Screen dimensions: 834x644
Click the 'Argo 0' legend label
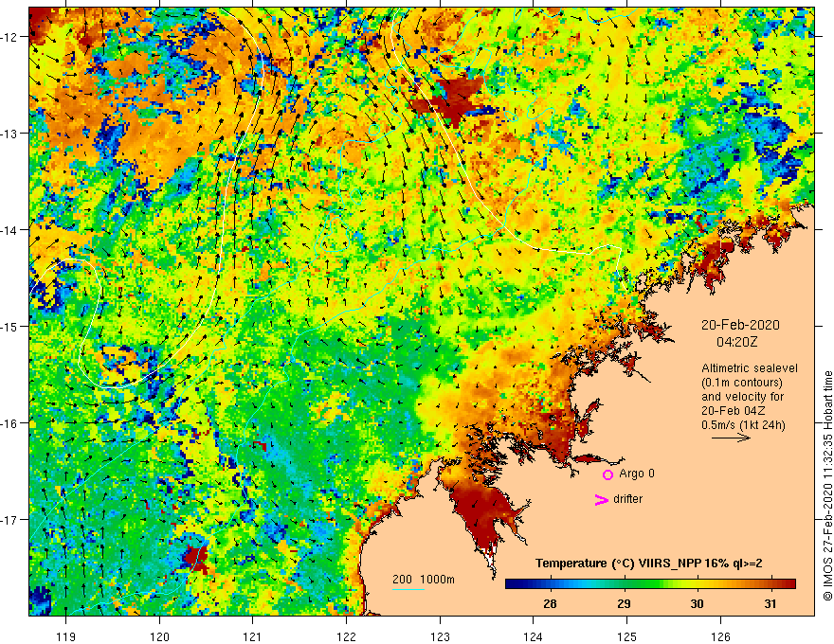[x=637, y=474]
